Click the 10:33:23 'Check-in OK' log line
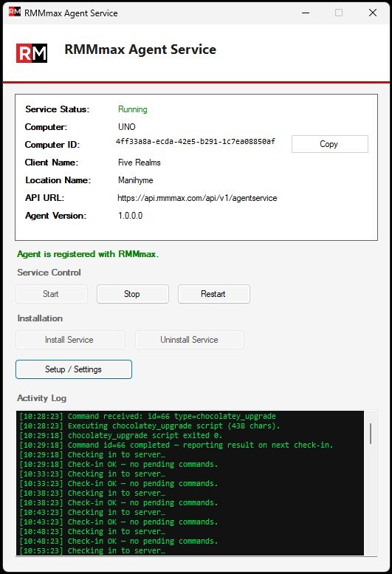 click(119, 483)
